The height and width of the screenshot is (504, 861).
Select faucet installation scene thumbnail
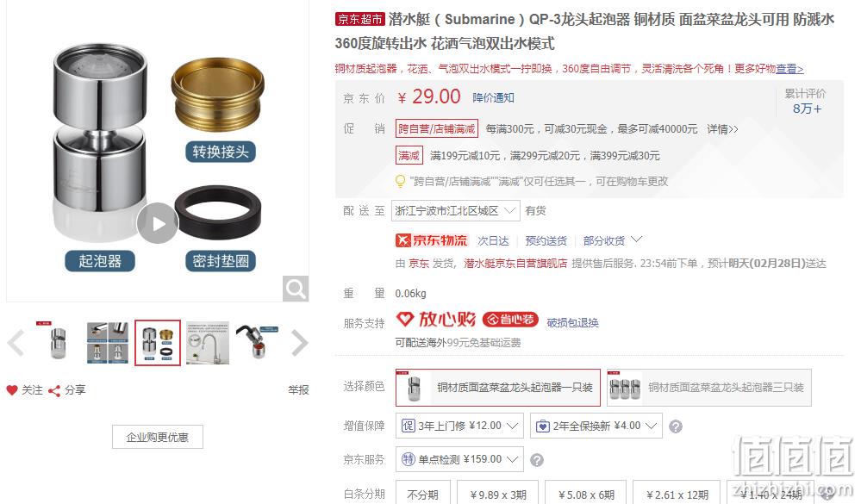click(208, 343)
